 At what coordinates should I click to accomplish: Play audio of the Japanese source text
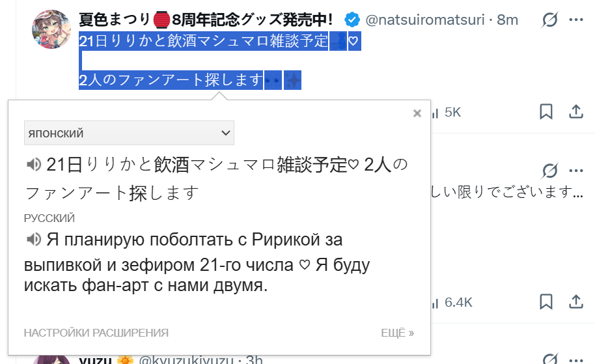(x=34, y=165)
